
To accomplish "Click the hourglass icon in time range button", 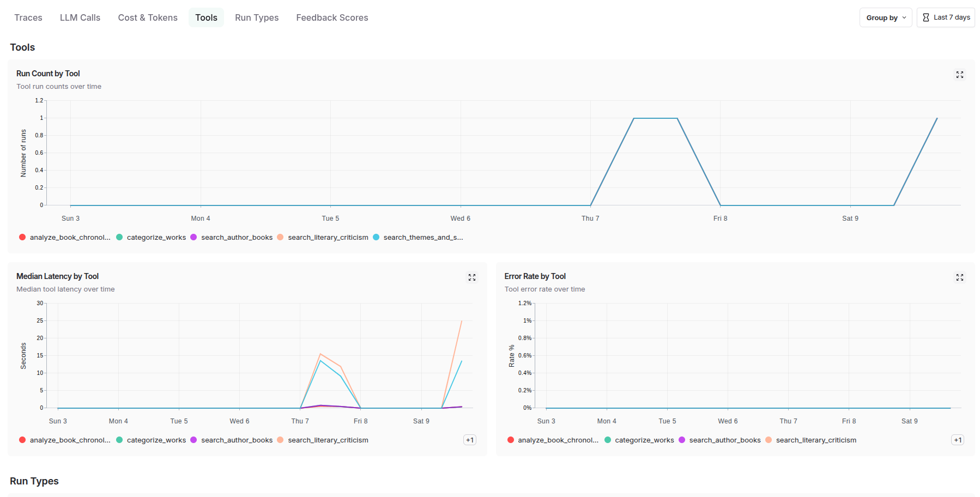I will click(925, 17).
